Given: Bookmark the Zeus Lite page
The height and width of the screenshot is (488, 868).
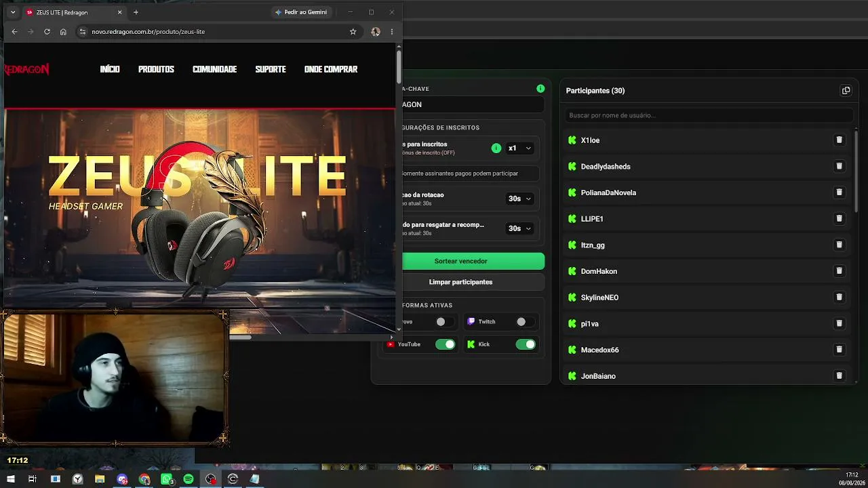Looking at the screenshot, I should (353, 32).
